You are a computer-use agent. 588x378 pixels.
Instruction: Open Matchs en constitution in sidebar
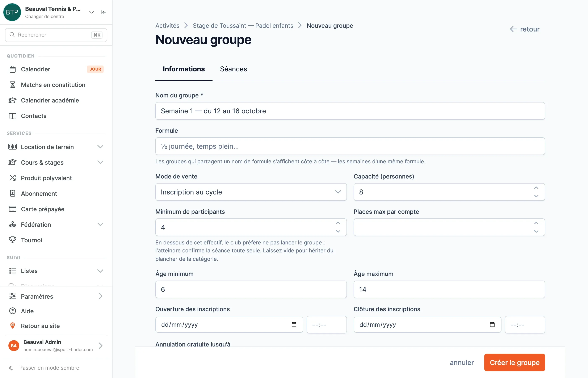[53, 85]
